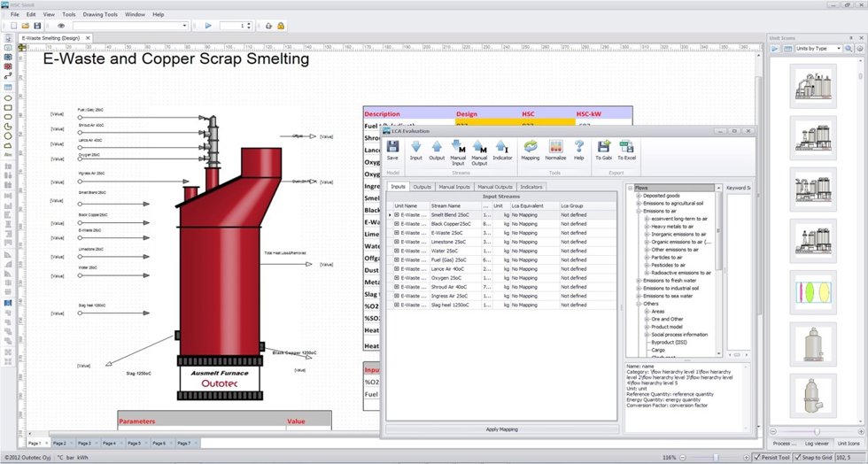The width and height of the screenshot is (868, 464).
Task: Click the Input stream icon in LCA ribbon
Action: click(415, 147)
